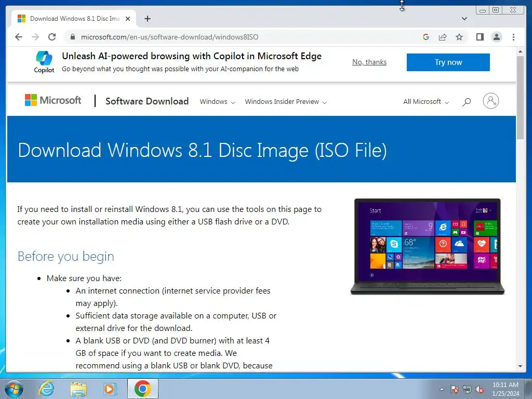
Task: Click Chrome icon in taskbar
Action: pos(142,389)
